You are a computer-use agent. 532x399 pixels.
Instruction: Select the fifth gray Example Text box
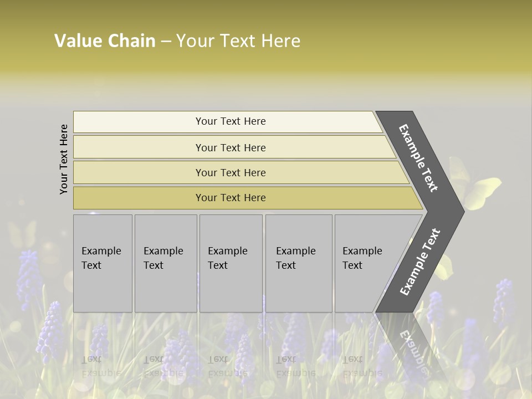(366, 263)
